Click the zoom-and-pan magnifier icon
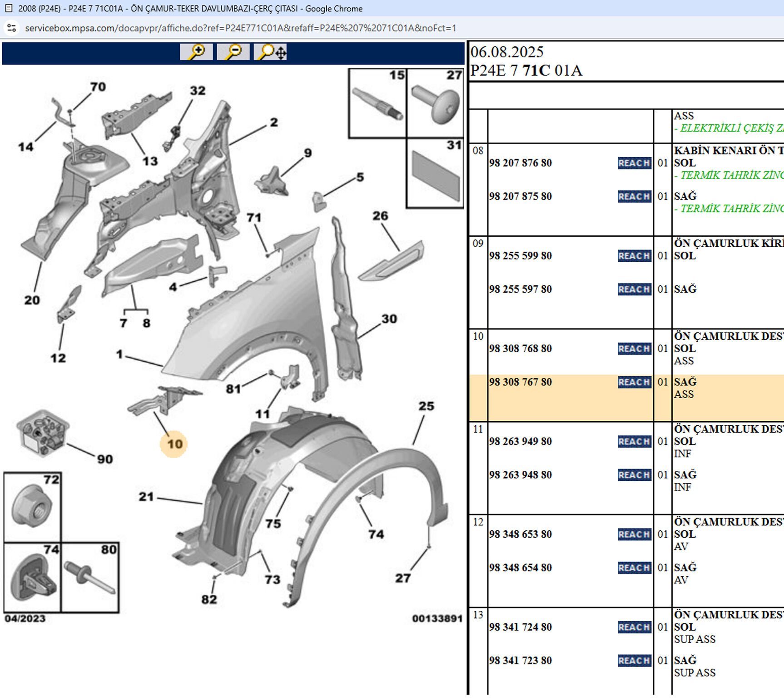 pyautogui.click(x=271, y=52)
